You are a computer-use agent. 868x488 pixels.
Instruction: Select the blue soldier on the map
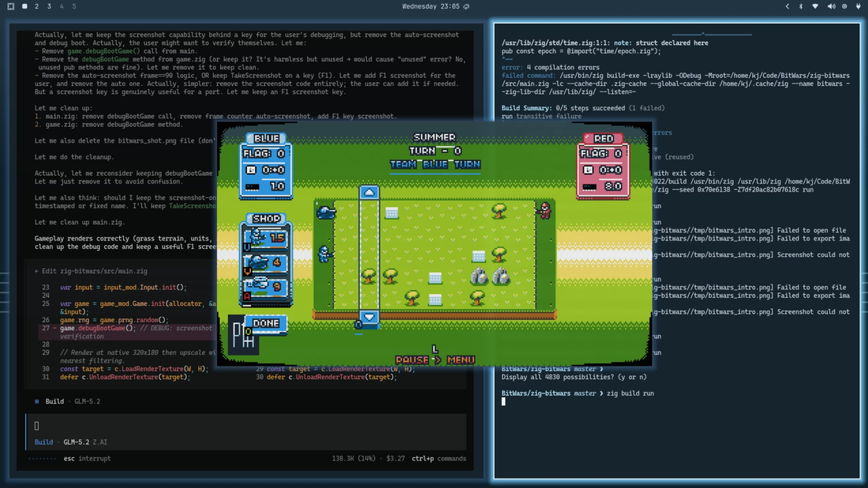click(x=324, y=254)
